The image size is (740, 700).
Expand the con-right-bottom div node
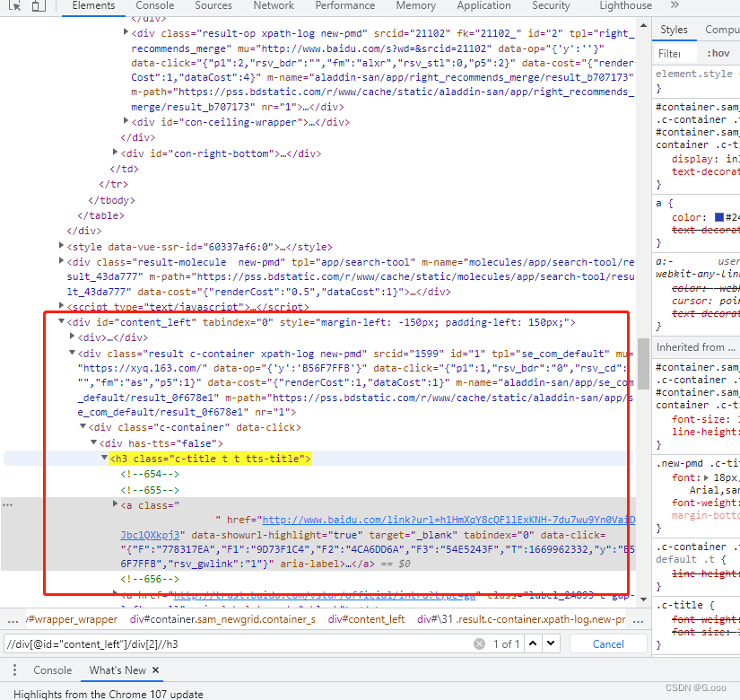[115, 152]
